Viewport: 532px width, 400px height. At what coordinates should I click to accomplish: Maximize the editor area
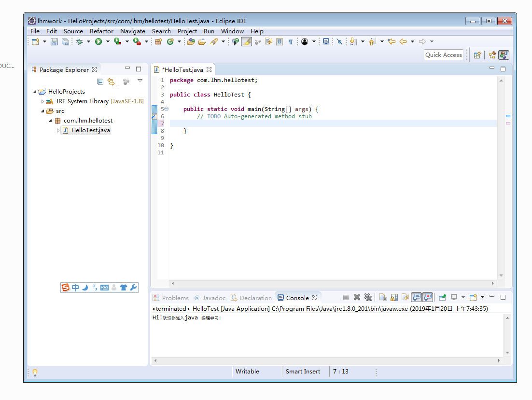[503, 69]
